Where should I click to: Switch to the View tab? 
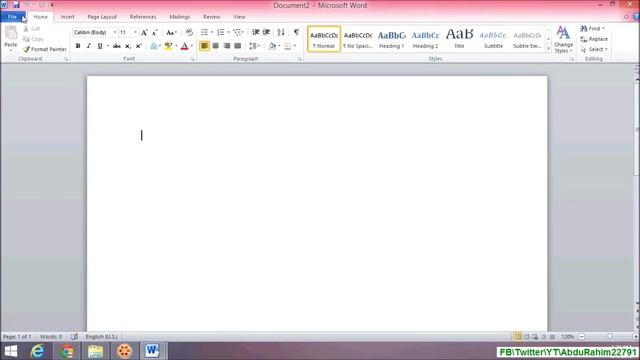coord(239,17)
